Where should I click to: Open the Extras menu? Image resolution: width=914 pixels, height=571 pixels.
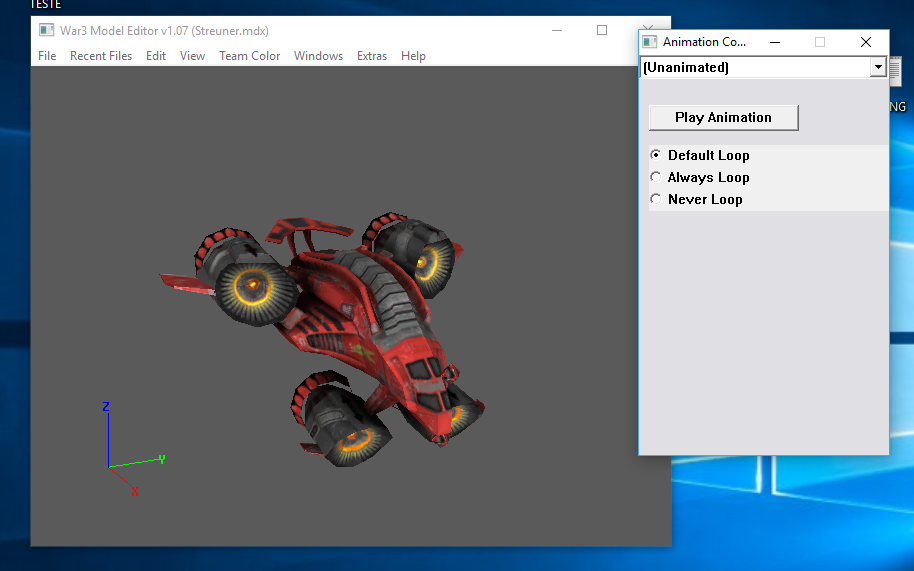click(x=372, y=56)
